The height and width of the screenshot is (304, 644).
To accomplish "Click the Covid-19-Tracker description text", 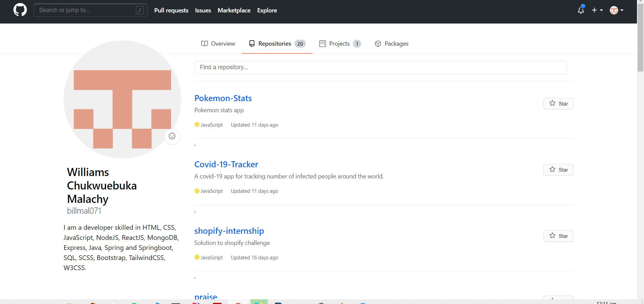I will tap(289, 176).
